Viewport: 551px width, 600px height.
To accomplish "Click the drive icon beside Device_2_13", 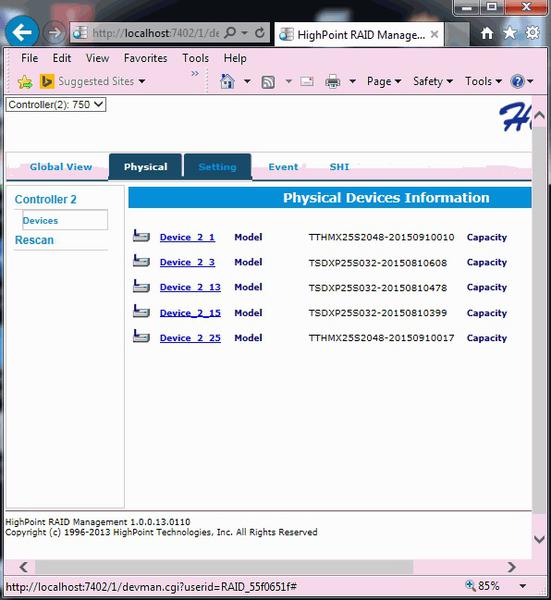I will 141,286.
